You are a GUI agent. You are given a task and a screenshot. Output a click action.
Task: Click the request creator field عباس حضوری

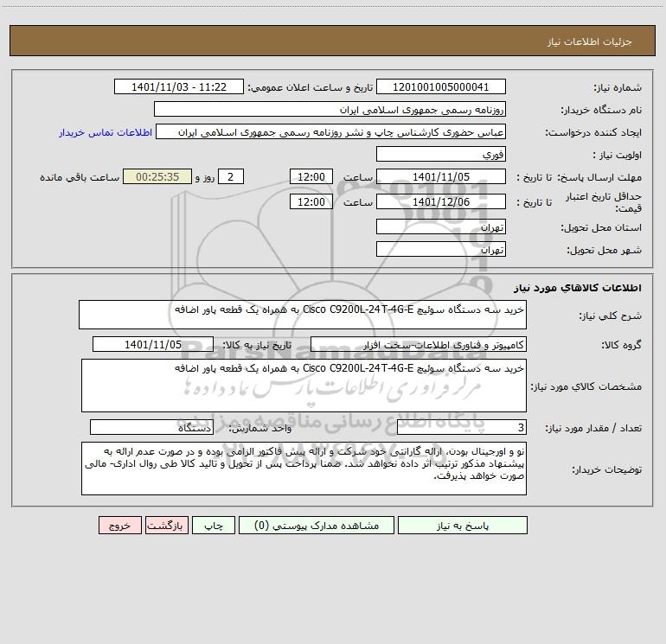click(331, 132)
